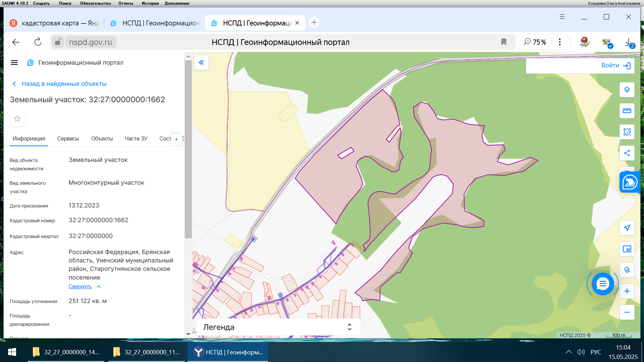Image resolution: width=644 pixels, height=362 pixels.
Task: Select the ruler measurement tool
Action: tap(627, 111)
